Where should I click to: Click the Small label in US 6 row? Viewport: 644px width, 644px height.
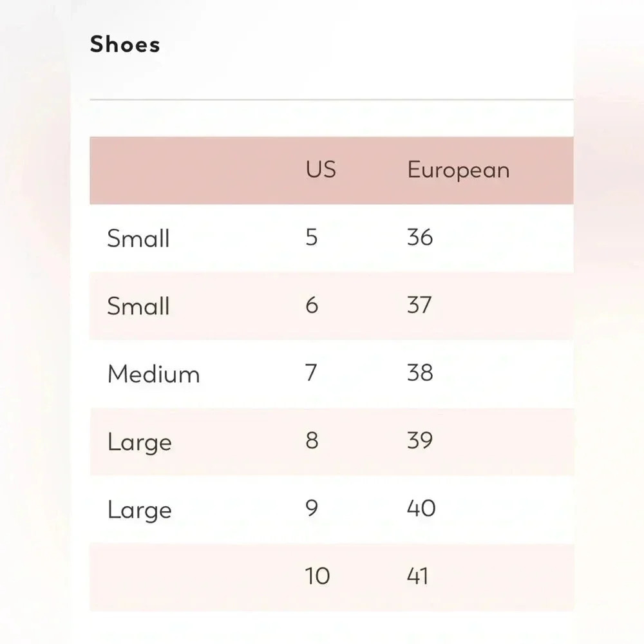point(138,306)
